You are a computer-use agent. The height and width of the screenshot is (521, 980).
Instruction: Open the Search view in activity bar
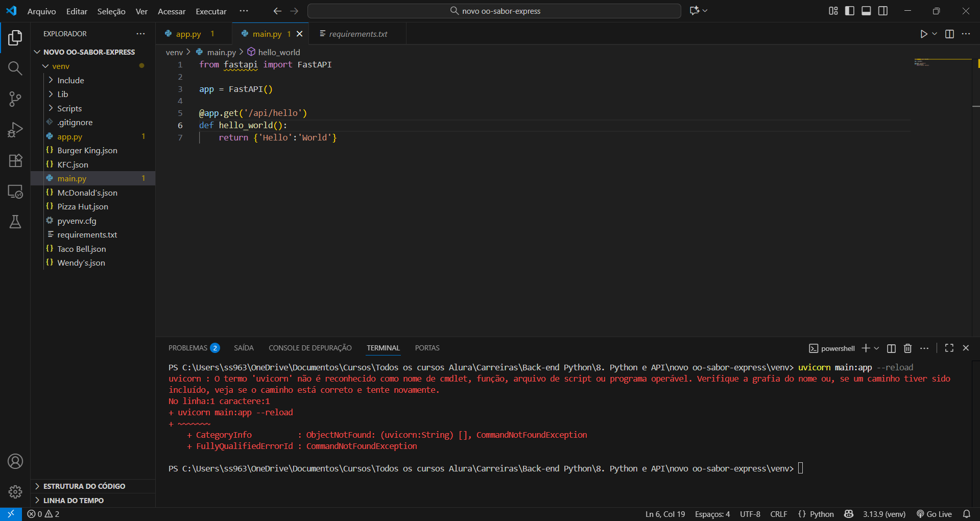click(15, 68)
